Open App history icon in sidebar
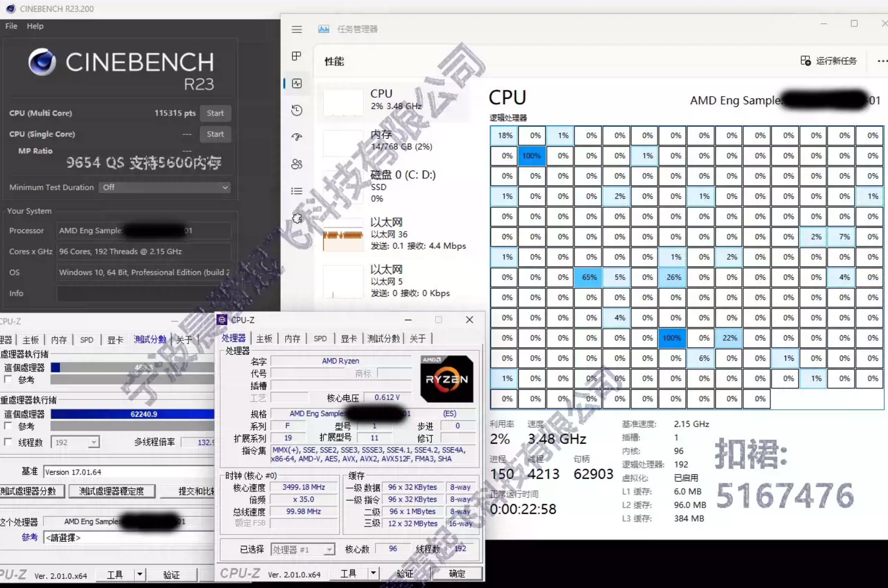Screen dimensions: 888x588 tap(296, 110)
